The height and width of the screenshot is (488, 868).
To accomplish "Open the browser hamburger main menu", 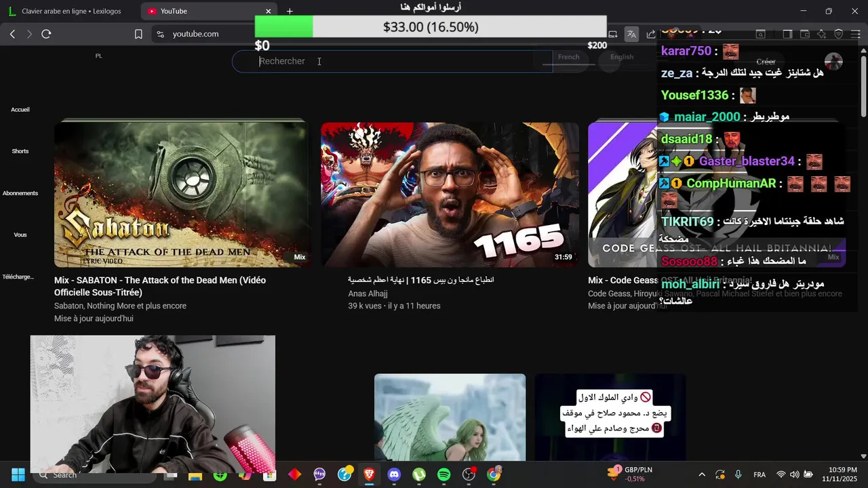I will 856,34.
